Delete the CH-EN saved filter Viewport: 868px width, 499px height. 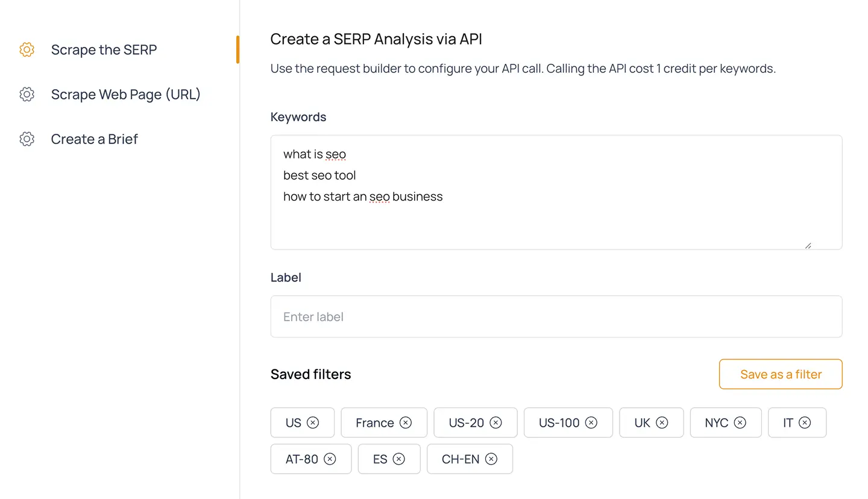pos(491,459)
